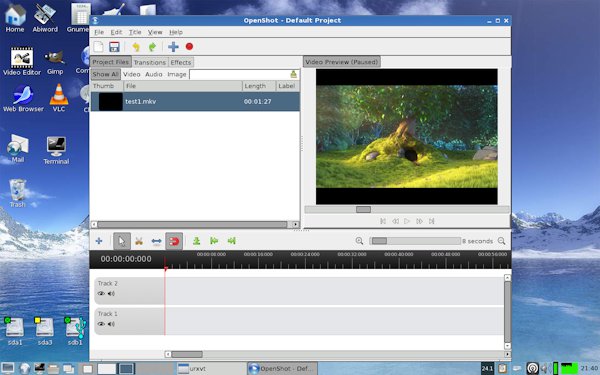The width and height of the screenshot is (600, 375).
Task: Switch to the Transitions tab
Action: tap(150, 62)
